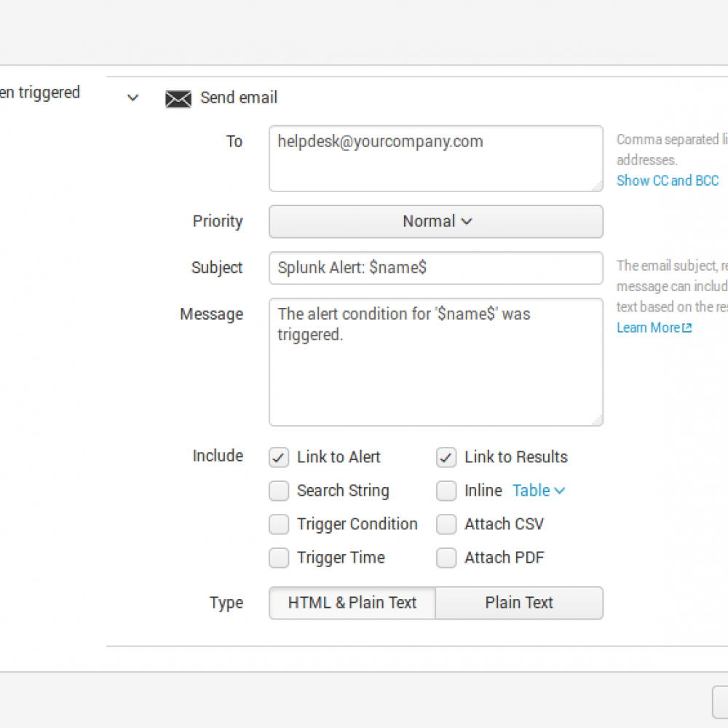Click the Send email envelope icon
Viewport: 728px width, 728px height.
click(x=178, y=99)
